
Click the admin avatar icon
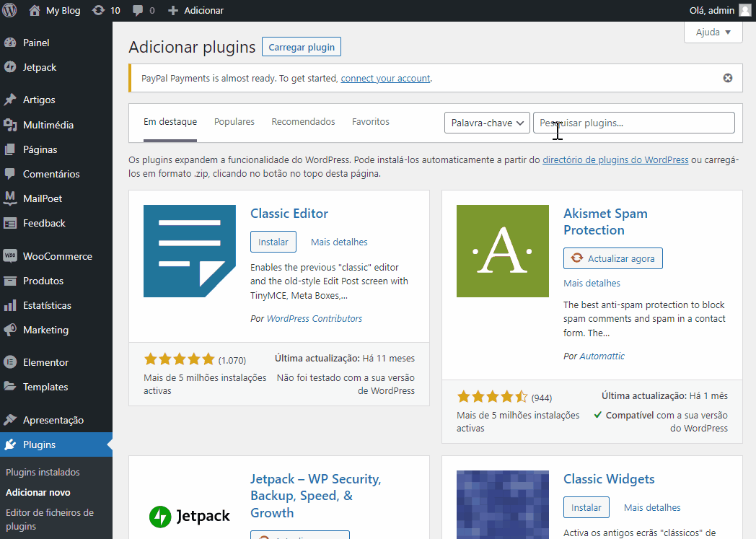pos(745,10)
